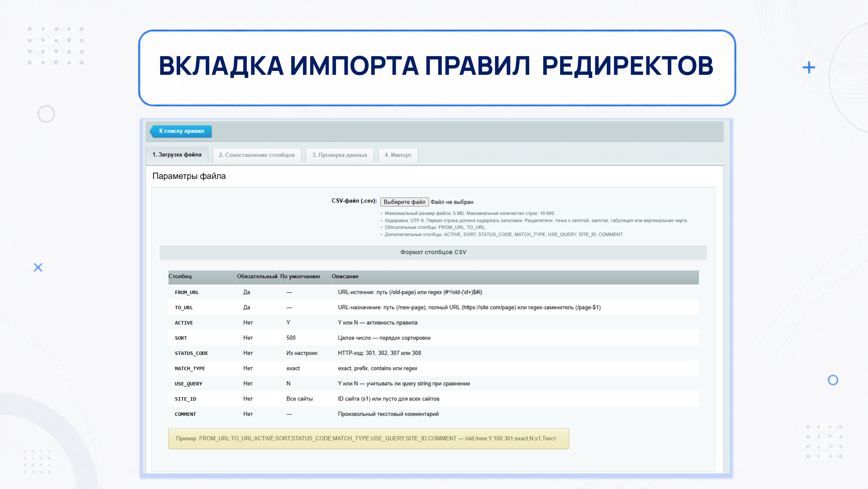Click the 'Формат столбцов CSV' section header
Screen dimensions: 868x489
(433, 252)
